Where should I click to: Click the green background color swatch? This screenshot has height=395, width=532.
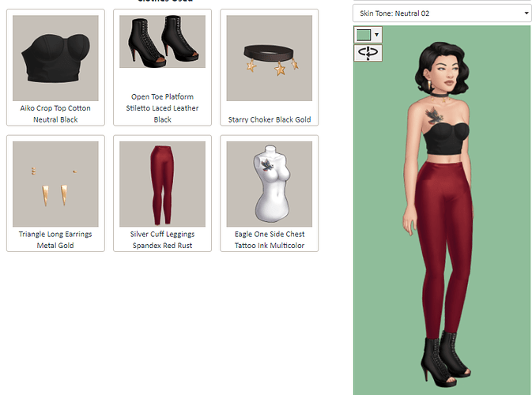coord(364,35)
